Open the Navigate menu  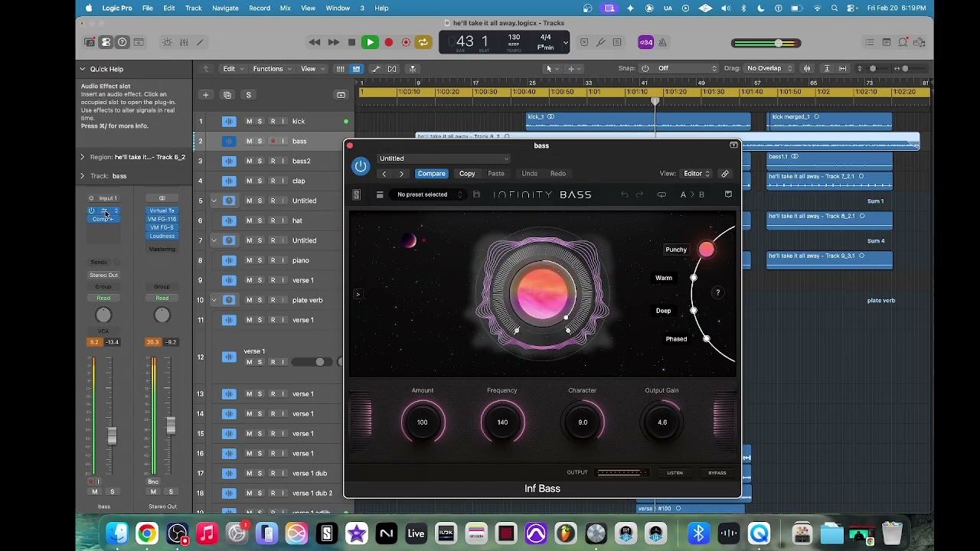pyautogui.click(x=225, y=8)
